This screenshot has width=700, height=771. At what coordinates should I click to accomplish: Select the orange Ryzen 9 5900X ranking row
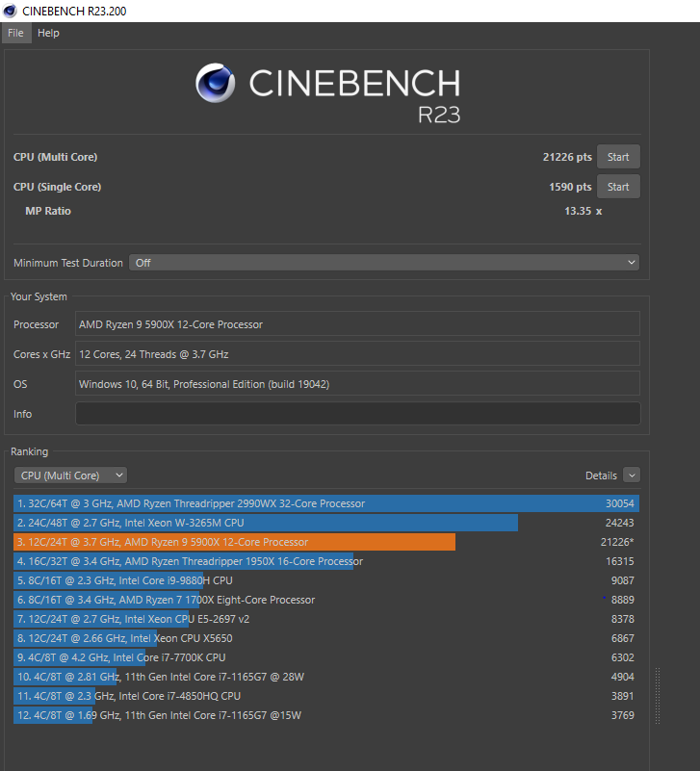pos(326,542)
